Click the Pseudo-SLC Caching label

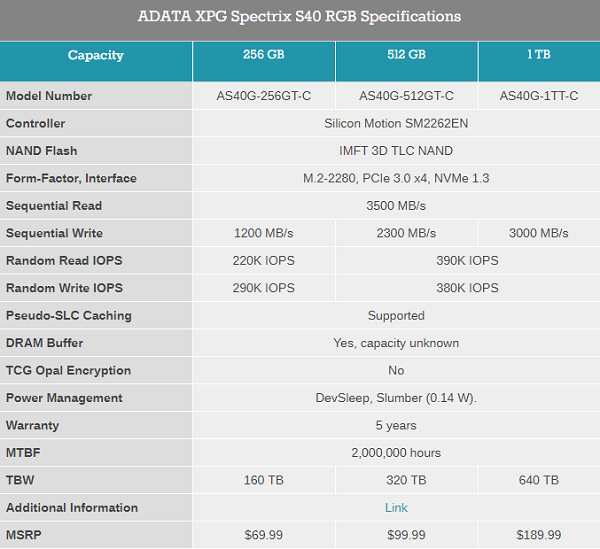tap(69, 316)
